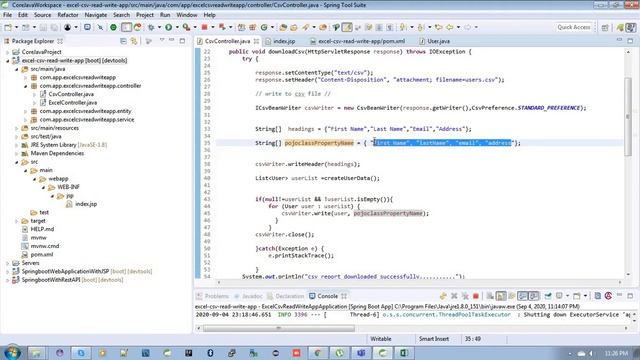Click Collapse All in Package Explorer
640x360 pixels.
pyautogui.click(x=123, y=41)
